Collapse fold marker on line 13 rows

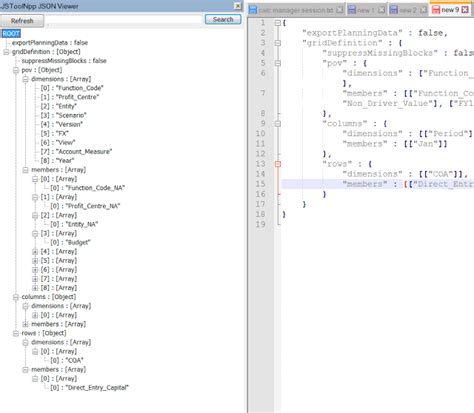(x=278, y=164)
